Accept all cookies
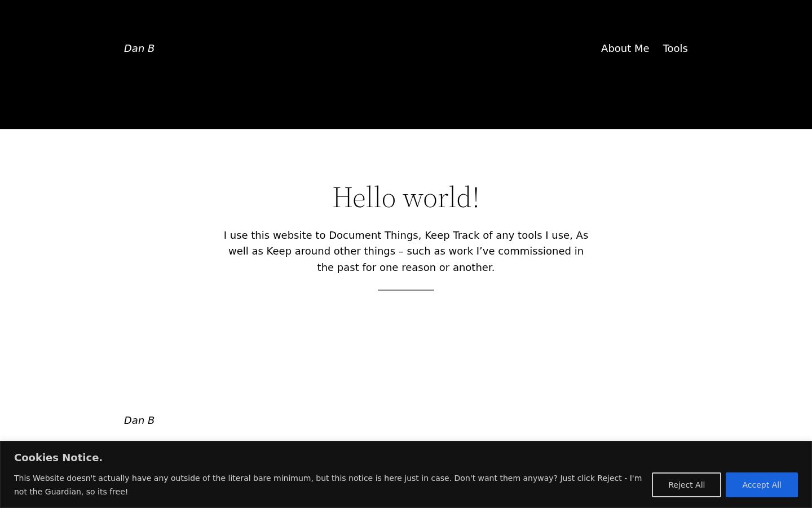 (762, 485)
